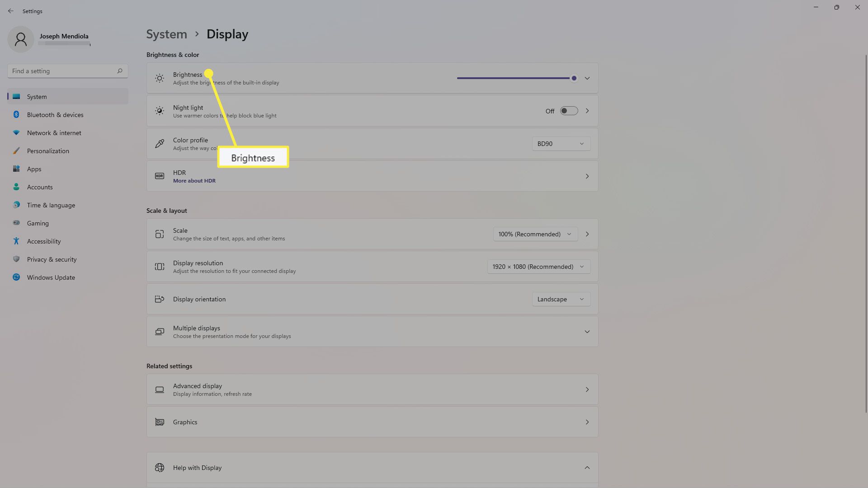The width and height of the screenshot is (868, 488).
Task: Open Night light settings chevron
Action: (587, 111)
